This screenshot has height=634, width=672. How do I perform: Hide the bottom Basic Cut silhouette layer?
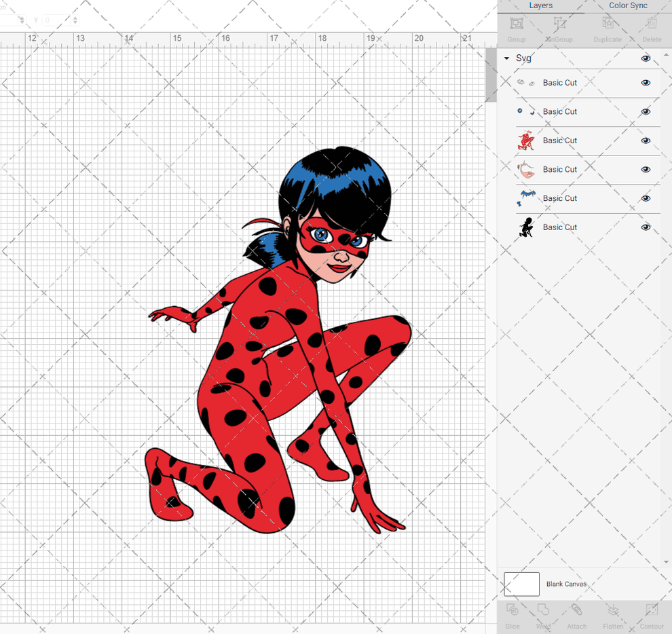[646, 227]
